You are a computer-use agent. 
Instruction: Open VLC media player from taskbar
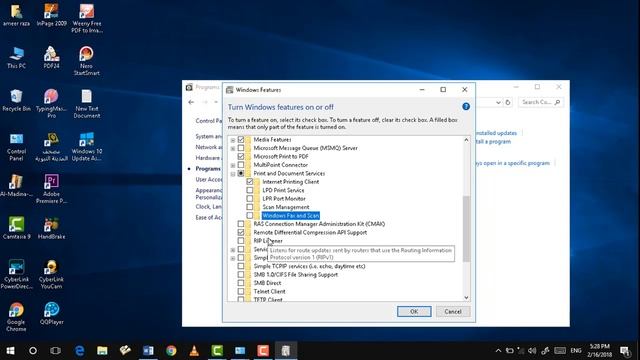coord(194,351)
